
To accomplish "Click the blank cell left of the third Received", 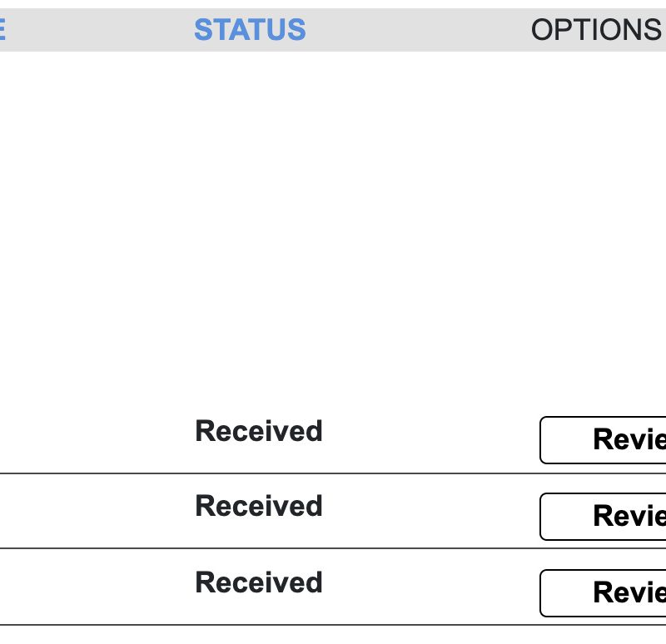I will [x=97, y=587].
